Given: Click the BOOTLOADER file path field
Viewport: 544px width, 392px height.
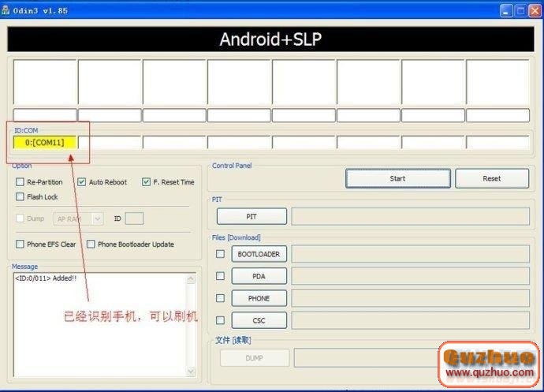Looking at the screenshot, I should pos(411,254).
